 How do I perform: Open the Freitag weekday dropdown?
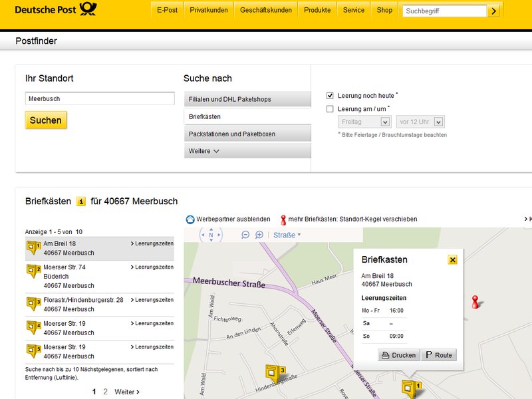364,122
